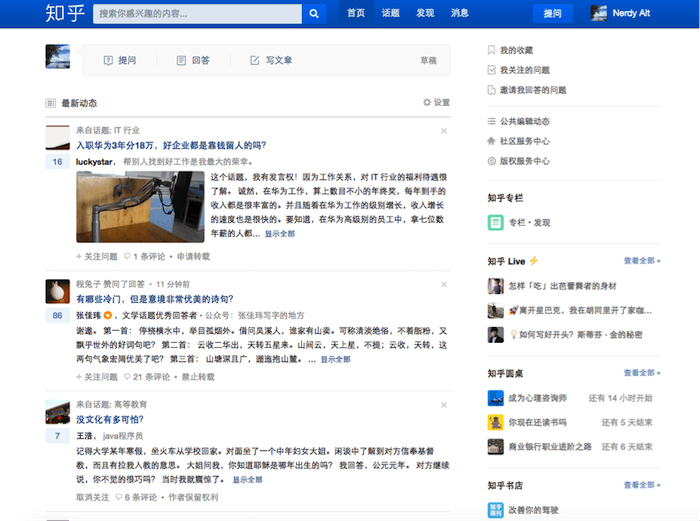Viewport: 700px width, 521px height.
Task: Expand Huawei answer with 显示全部
Action: tap(280, 233)
